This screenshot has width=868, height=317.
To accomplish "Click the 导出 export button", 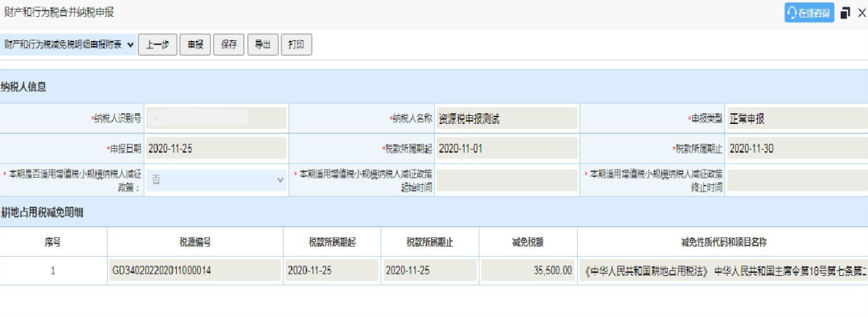I will tap(262, 45).
